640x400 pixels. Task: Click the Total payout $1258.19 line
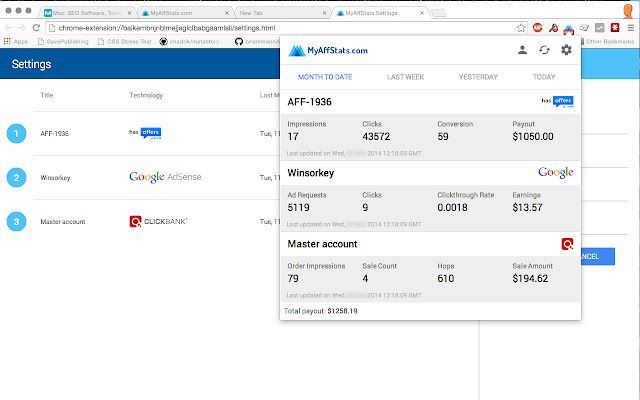tap(320, 311)
